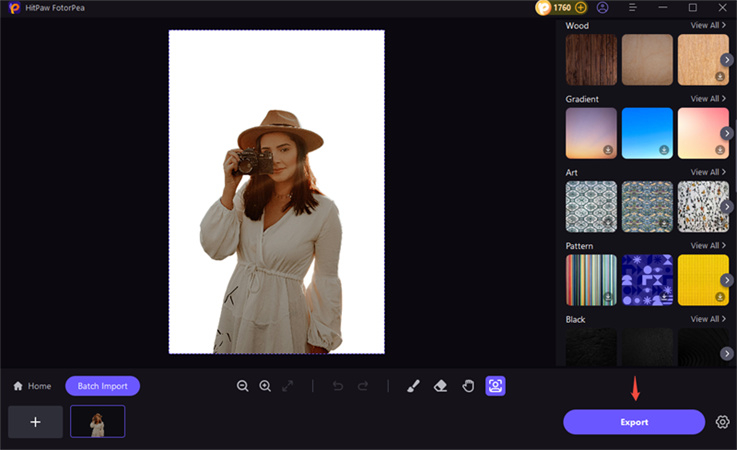Screen dimensions: 737x450
Task: Click the Undo arrow
Action: coord(338,386)
